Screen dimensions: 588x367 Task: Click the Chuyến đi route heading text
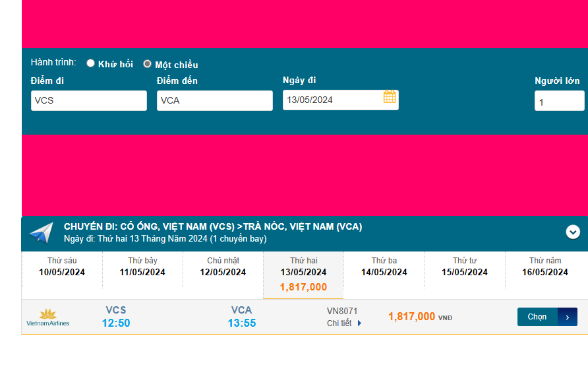[x=213, y=226]
